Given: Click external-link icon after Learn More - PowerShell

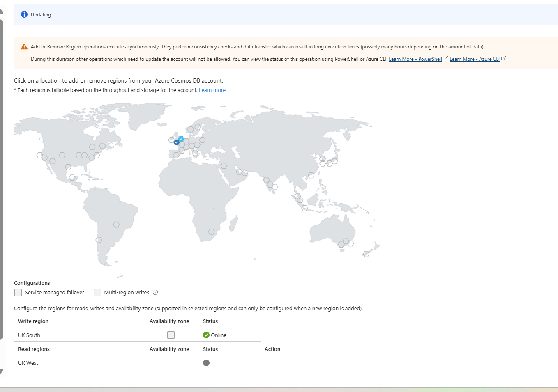Looking at the screenshot, I should [446, 58].
